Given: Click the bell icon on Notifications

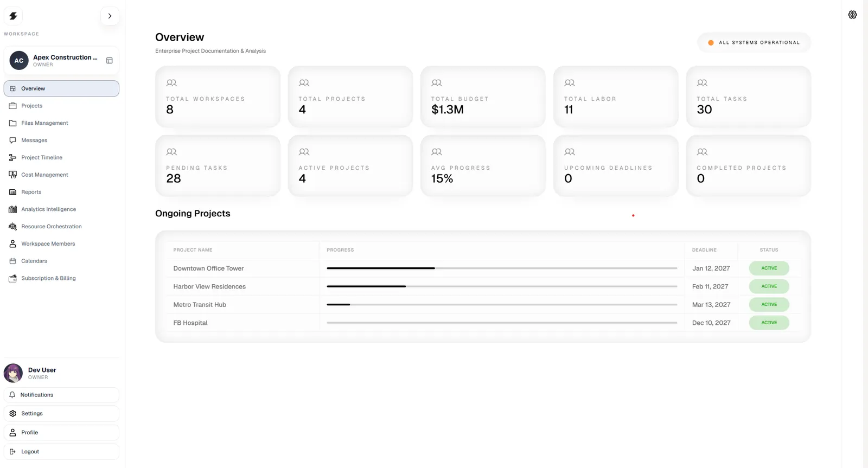Looking at the screenshot, I should point(12,395).
